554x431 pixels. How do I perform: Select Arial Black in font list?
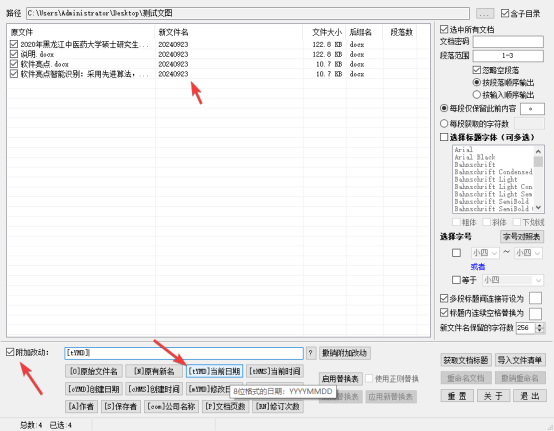coord(475,157)
